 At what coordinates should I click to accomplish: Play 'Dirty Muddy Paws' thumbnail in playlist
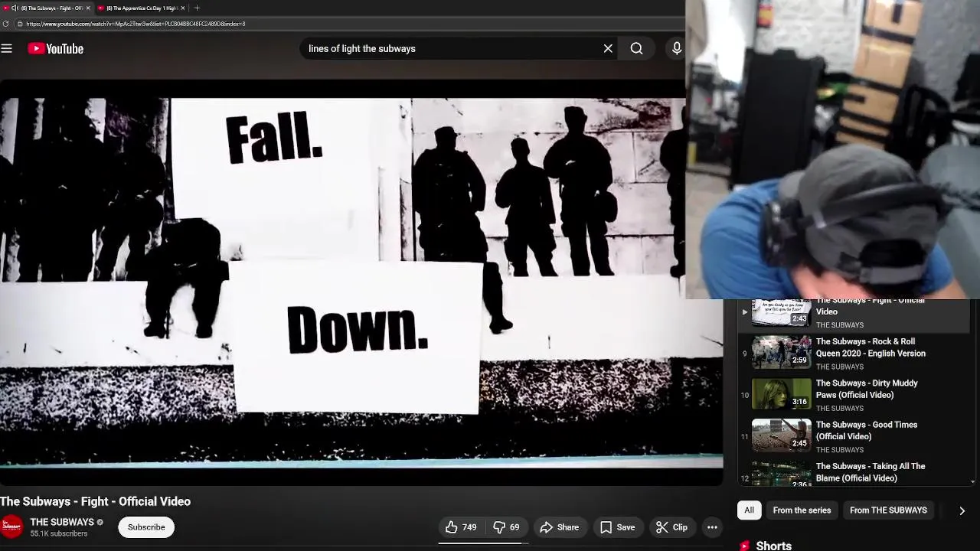click(x=781, y=394)
